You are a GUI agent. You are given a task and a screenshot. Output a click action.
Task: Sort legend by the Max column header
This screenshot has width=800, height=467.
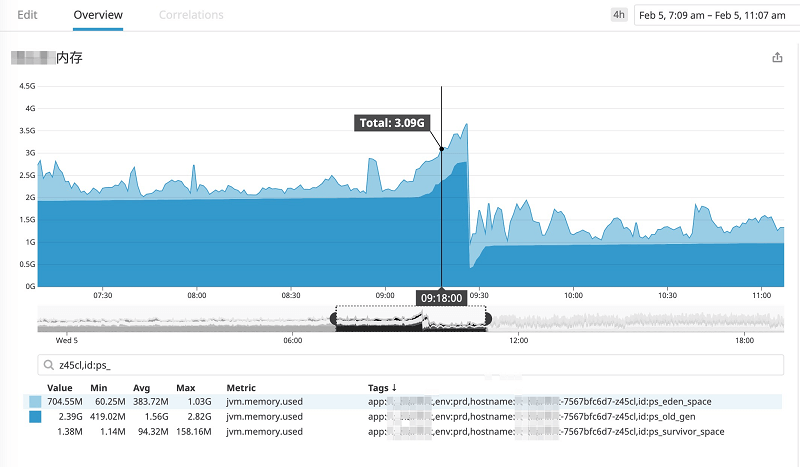pyautogui.click(x=186, y=387)
